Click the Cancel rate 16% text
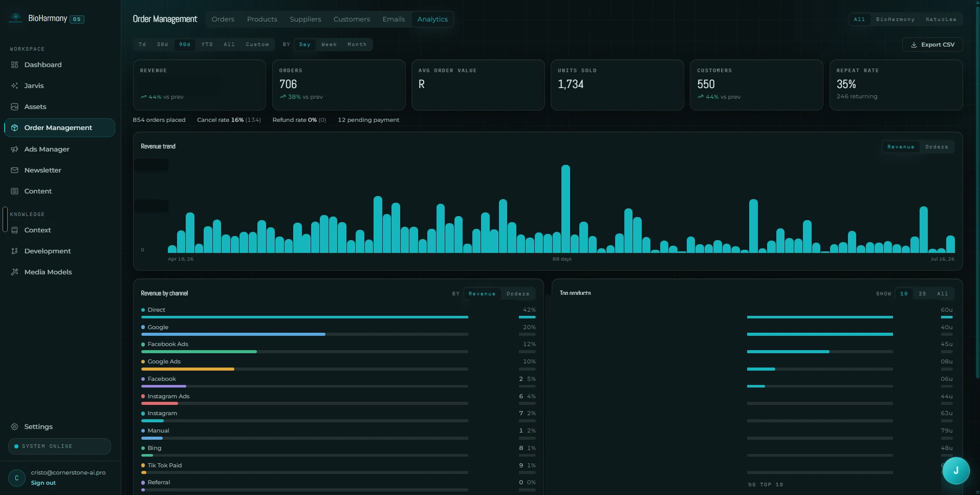Viewport: 980px width, 495px height. coord(229,120)
